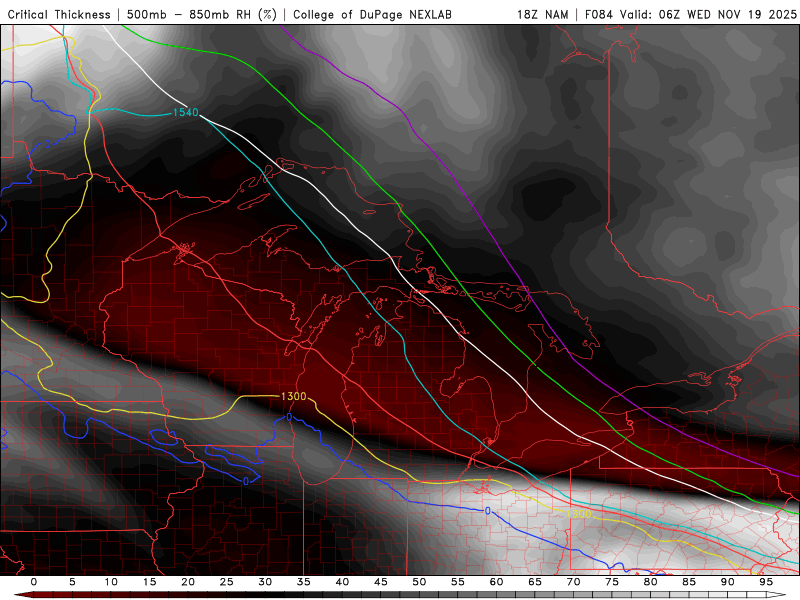
Task: Select the "20" tick on the color scale
Action: tap(188, 582)
